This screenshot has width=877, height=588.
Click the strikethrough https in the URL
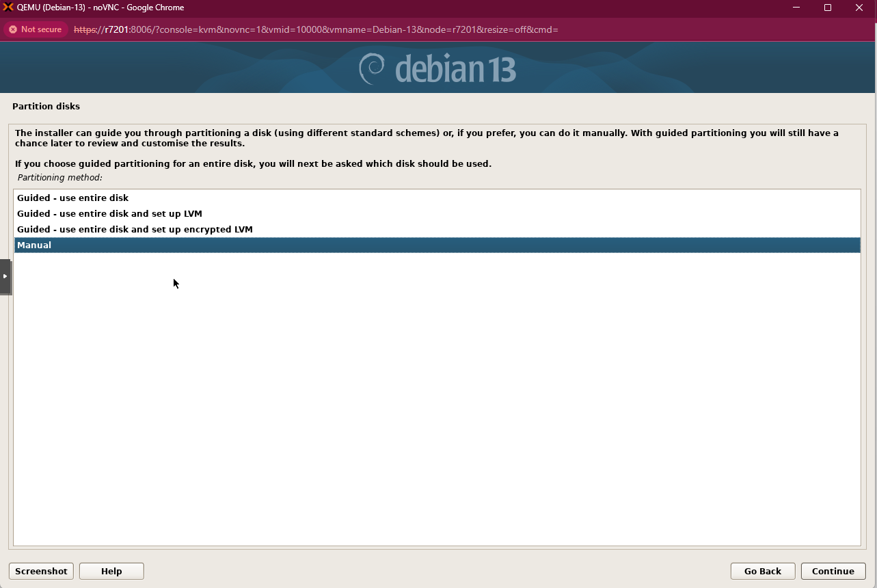click(88, 29)
